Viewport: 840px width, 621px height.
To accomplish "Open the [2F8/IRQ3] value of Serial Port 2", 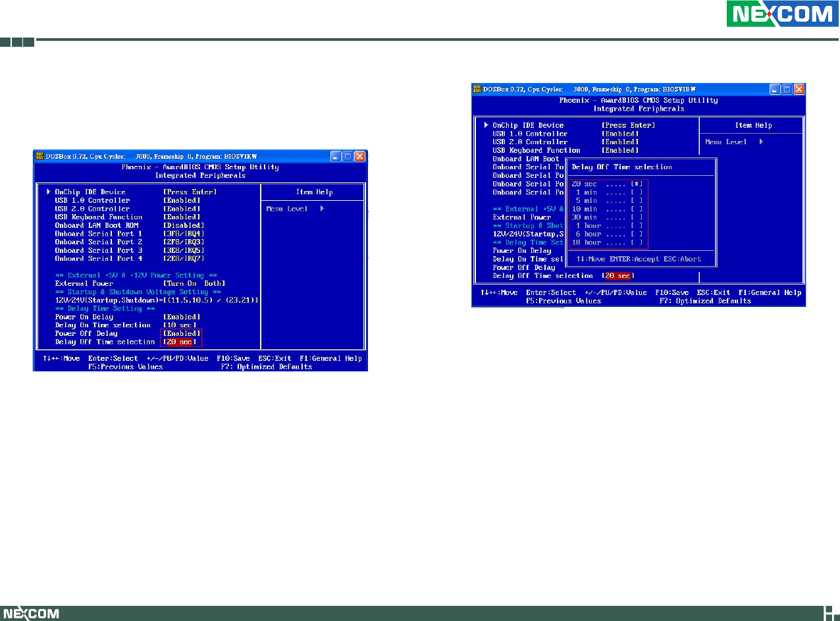I will 184,242.
